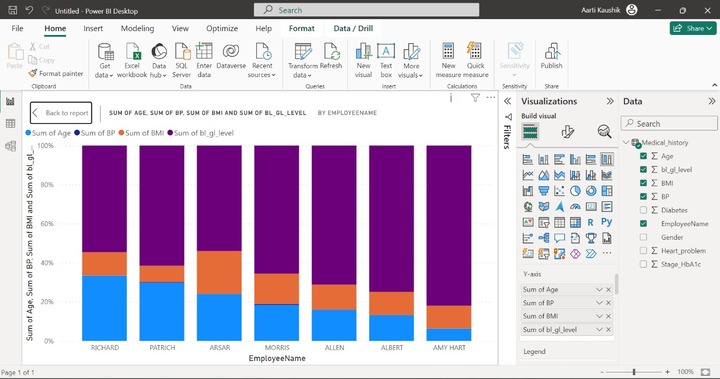
Task: Select the funnel chart visual
Action: (x=544, y=191)
